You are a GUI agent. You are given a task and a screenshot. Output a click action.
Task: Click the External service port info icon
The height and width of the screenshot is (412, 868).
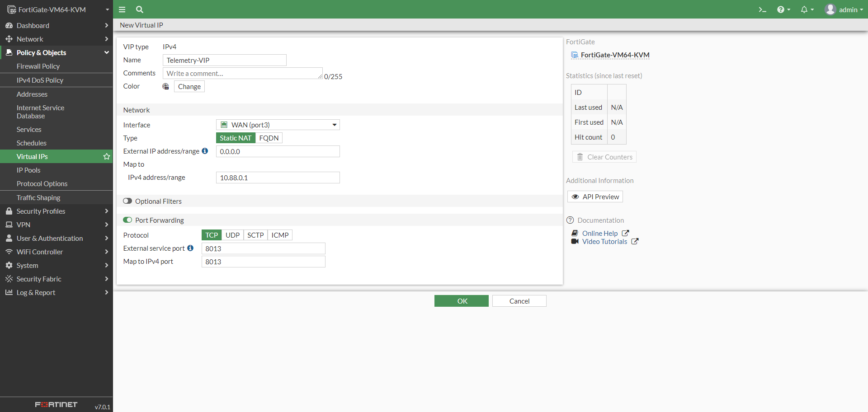pyautogui.click(x=190, y=248)
